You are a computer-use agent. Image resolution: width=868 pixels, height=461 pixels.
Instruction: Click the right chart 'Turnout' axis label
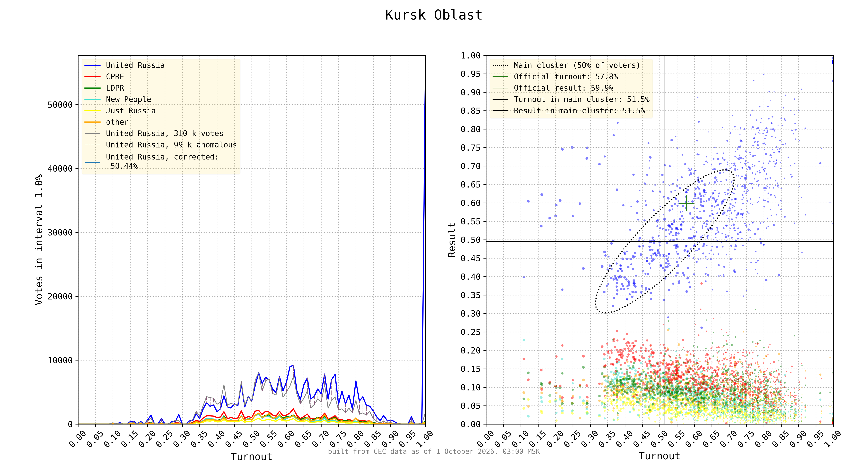659,456
